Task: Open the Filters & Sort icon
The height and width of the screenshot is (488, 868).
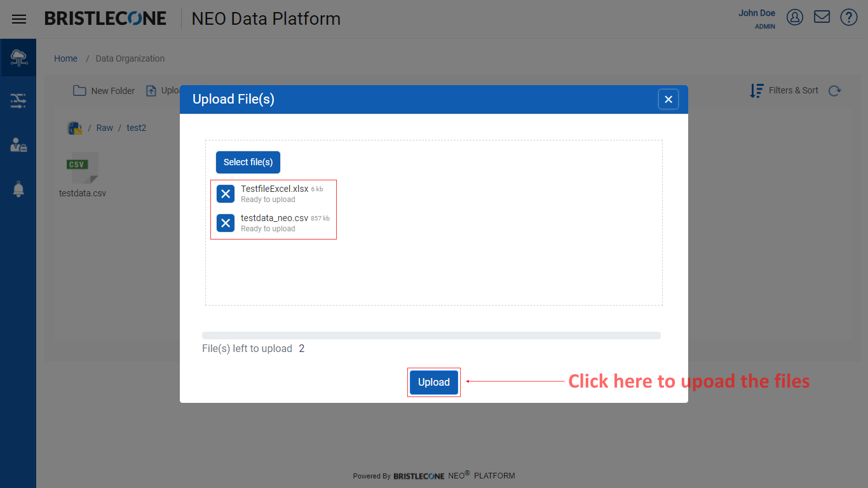Action: 757,91
